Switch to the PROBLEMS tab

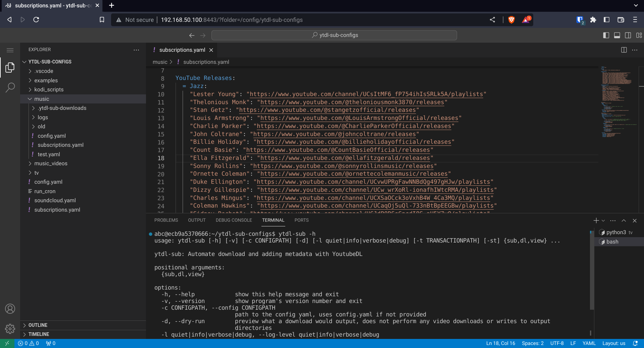tap(166, 220)
